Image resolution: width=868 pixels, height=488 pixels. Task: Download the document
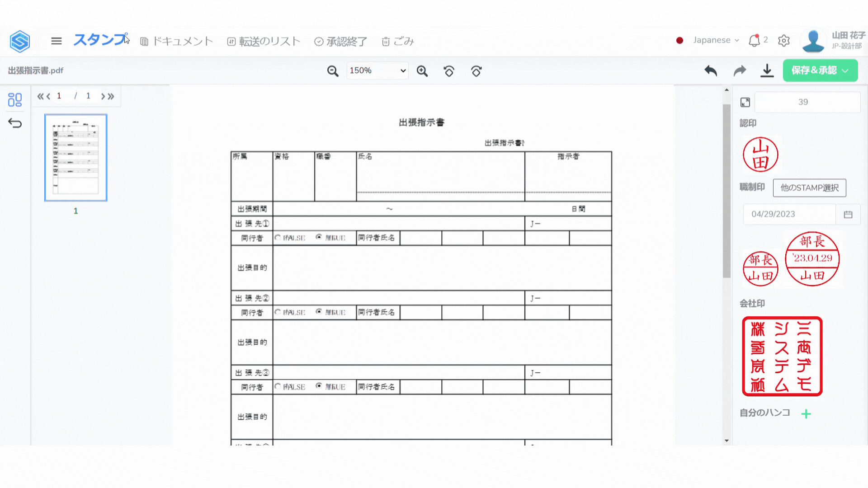[767, 70]
